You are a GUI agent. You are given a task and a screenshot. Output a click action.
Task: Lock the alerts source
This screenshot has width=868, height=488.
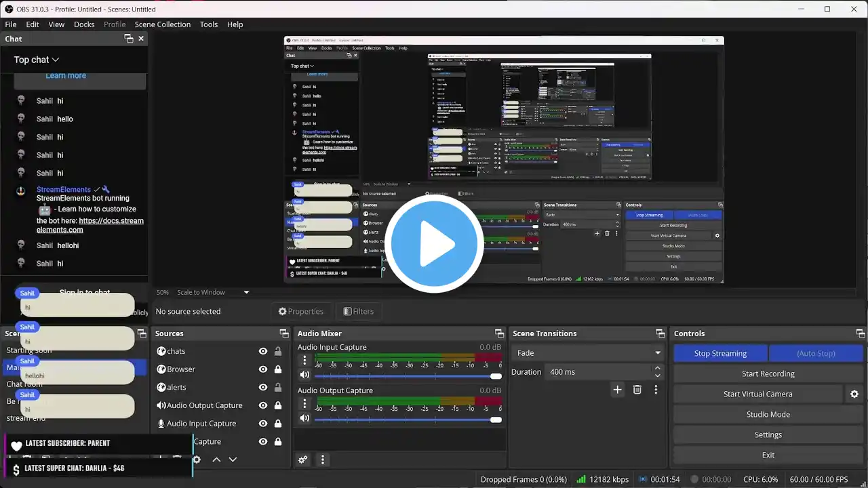tap(278, 387)
